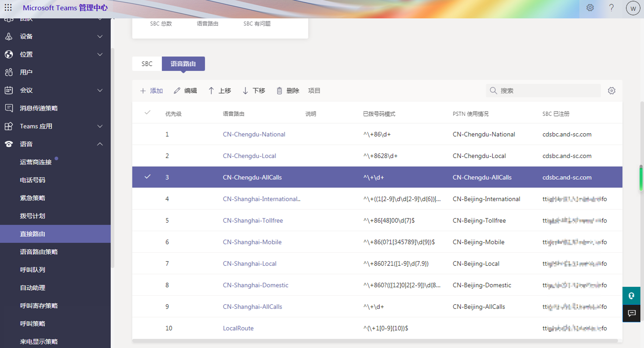644x348 pixels.
Task: Click the pencil edit icon in the toolbar
Action: pyautogui.click(x=177, y=91)
